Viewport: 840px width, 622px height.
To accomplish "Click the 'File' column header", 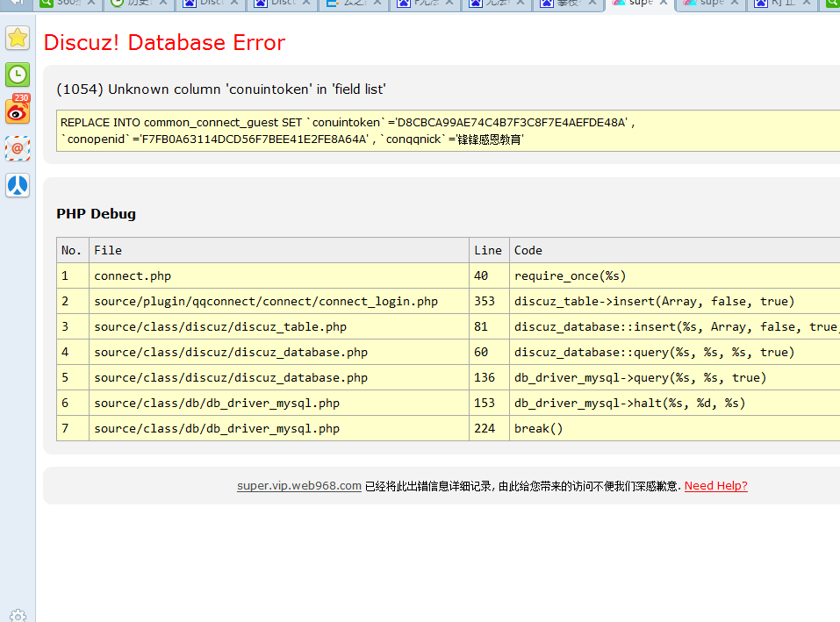I will click(x=279, y=250).
